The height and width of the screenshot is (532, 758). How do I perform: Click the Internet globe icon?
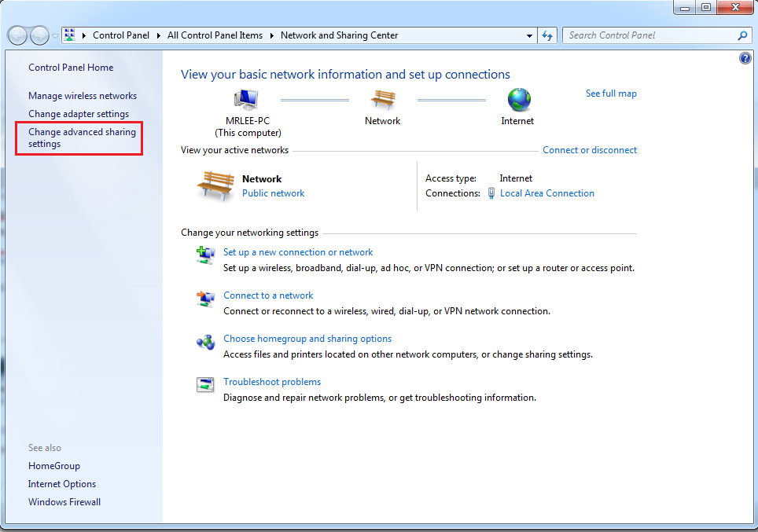point(518,99)
